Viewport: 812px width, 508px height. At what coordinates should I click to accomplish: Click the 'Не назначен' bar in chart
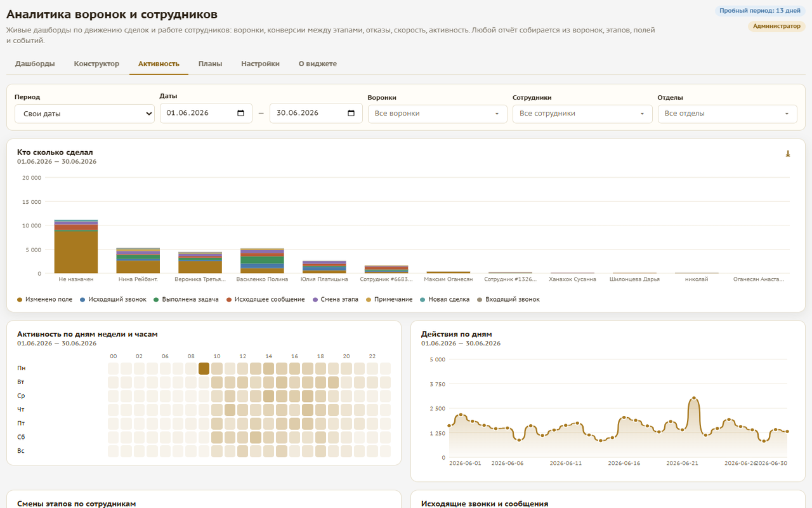pyautogui.click(x=76, y=246)
